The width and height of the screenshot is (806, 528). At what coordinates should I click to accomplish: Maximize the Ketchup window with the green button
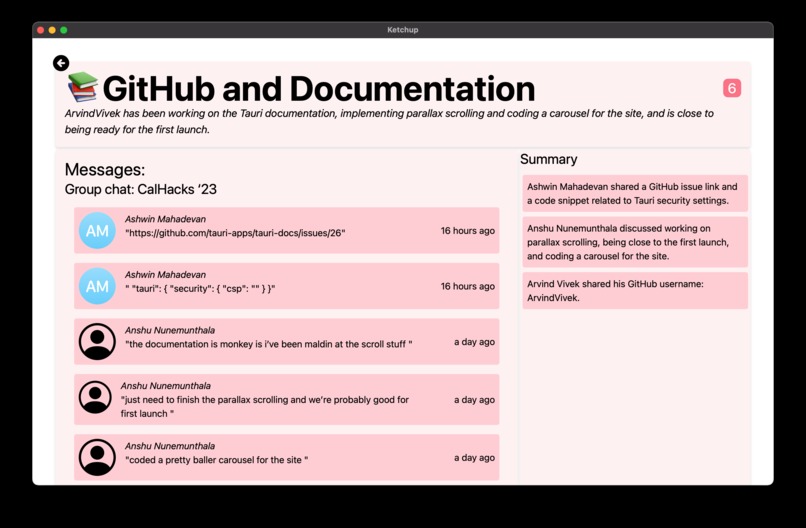pos(64,30)
